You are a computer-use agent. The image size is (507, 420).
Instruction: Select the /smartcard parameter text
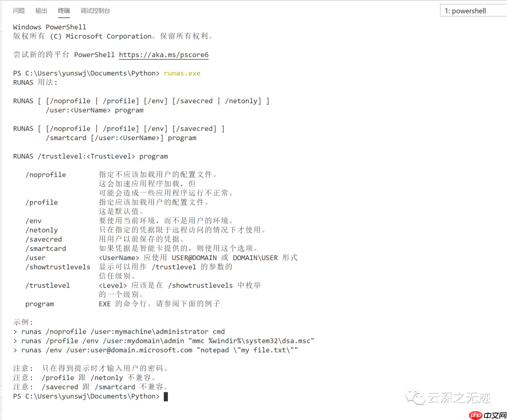pyautogui.click(x=46, y=248)
